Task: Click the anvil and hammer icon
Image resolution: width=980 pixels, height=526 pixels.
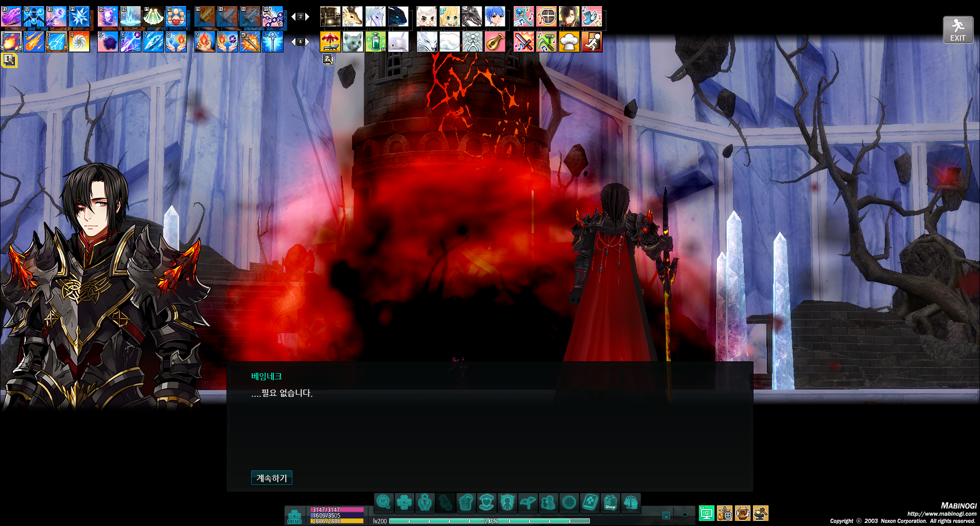Action: (761, 513)
